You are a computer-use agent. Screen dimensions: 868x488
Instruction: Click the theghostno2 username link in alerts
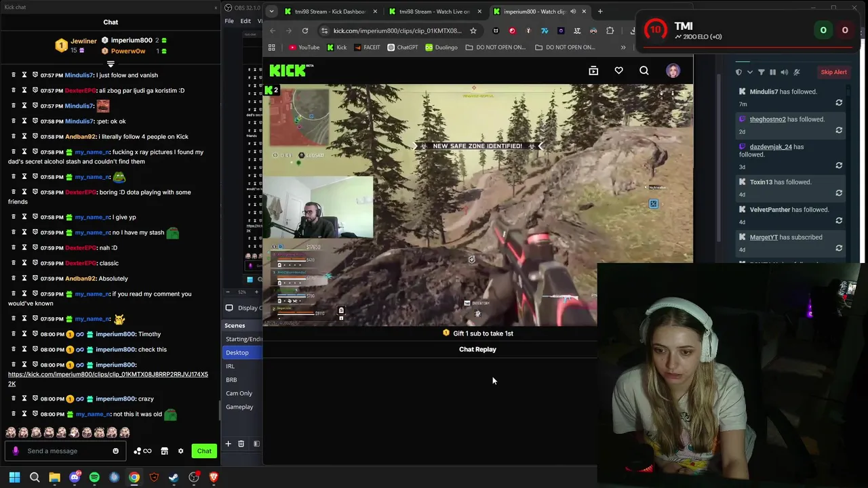click(x=768, y=119)
